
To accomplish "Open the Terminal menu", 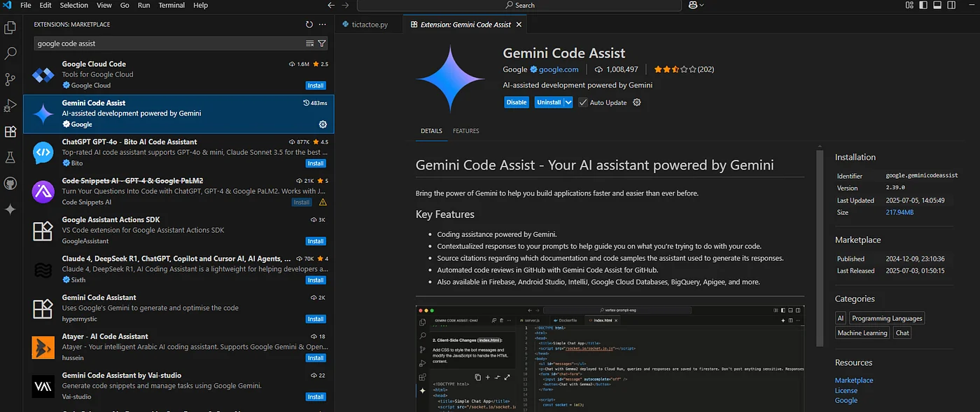I will pos(171,6).
